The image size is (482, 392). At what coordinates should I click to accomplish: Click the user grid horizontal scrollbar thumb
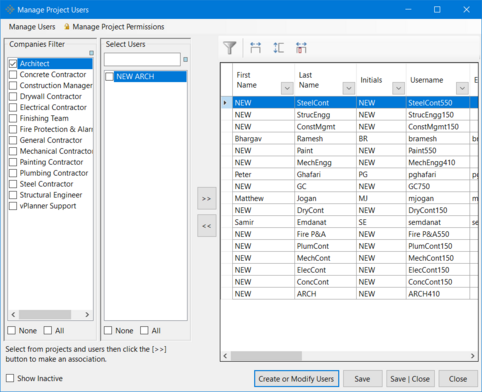[266, 356]
